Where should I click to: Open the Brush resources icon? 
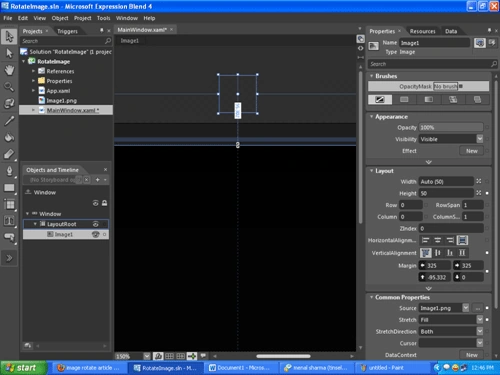[477, 99]
